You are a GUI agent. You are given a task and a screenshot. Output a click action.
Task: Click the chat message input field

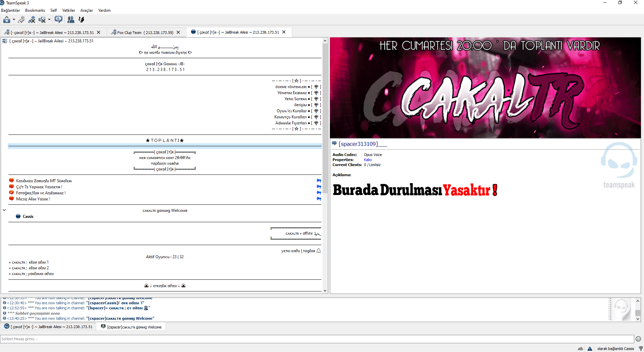[x=317, y=339]
